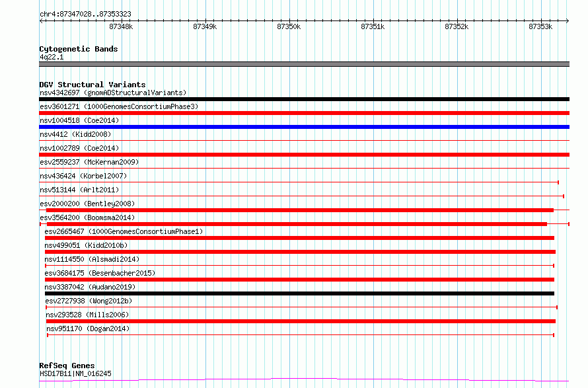Click the chr4:87347028..87353323 coordinates label
This screenshot has height=388, width=588.
click(x=85, y=15)
